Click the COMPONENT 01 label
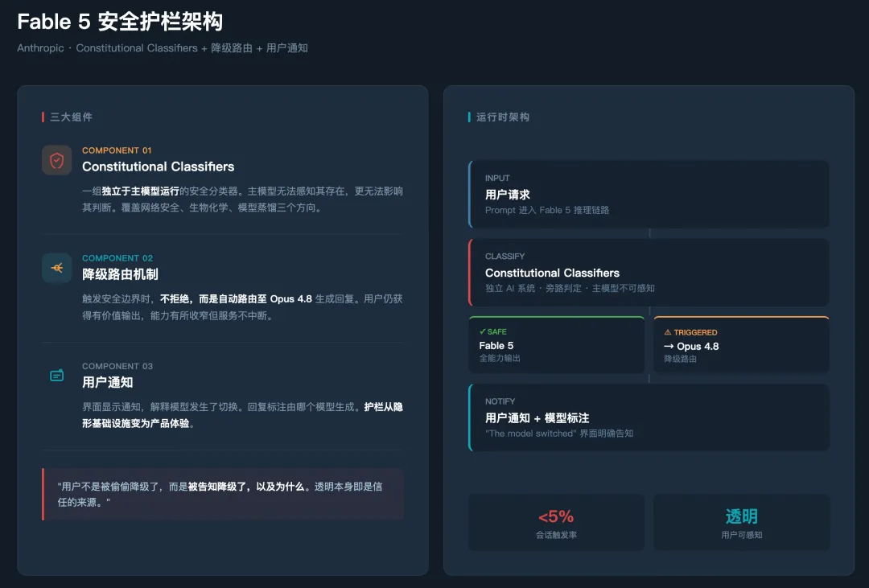 tap(117, 150)
